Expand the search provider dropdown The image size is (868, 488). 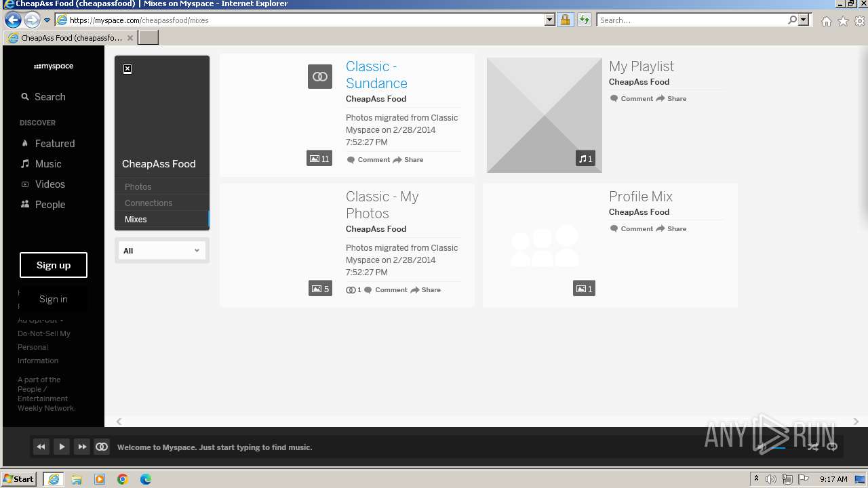804,20
